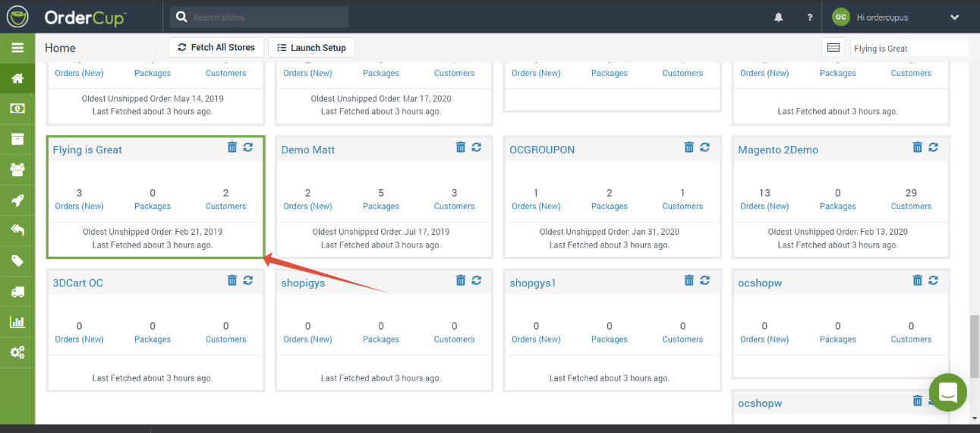
Task: Refresh the Flying is Great store
Action: (x=248, y=147)
